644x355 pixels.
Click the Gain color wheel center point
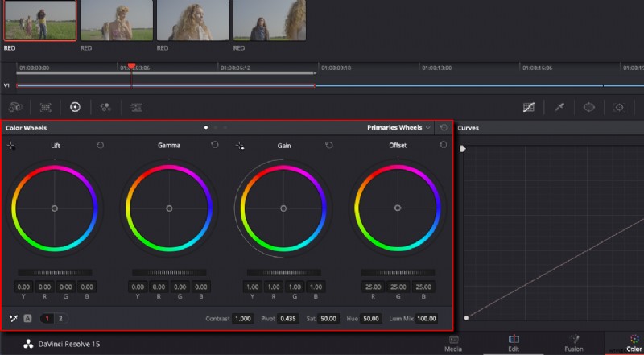[283, 208]
